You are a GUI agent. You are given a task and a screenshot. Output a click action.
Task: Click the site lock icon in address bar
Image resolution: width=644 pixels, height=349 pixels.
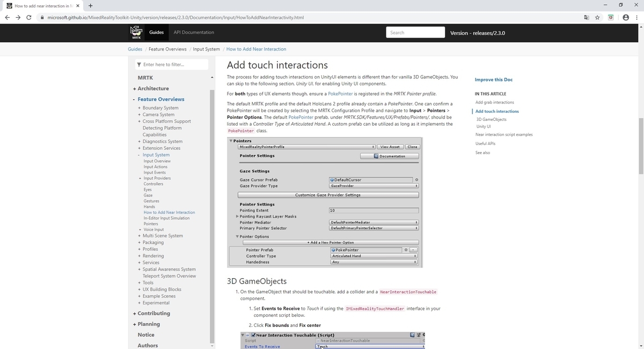pos(42,17)
